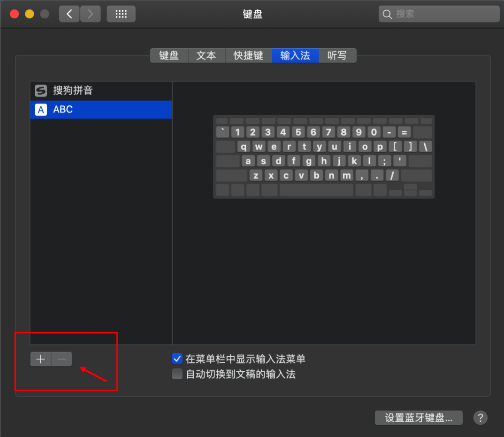The image size is (504, 437).
Task: Disable 在菜单栏中显示输入法菜单 checkbox
Action: pos(177,359)
